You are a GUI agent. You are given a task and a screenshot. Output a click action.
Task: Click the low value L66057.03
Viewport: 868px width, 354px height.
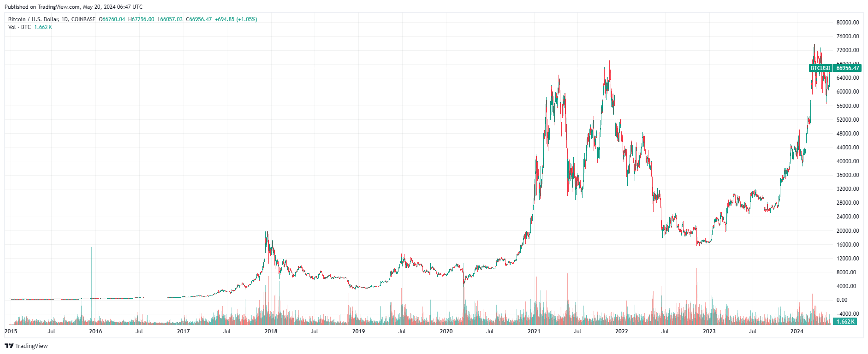[170, 19]
